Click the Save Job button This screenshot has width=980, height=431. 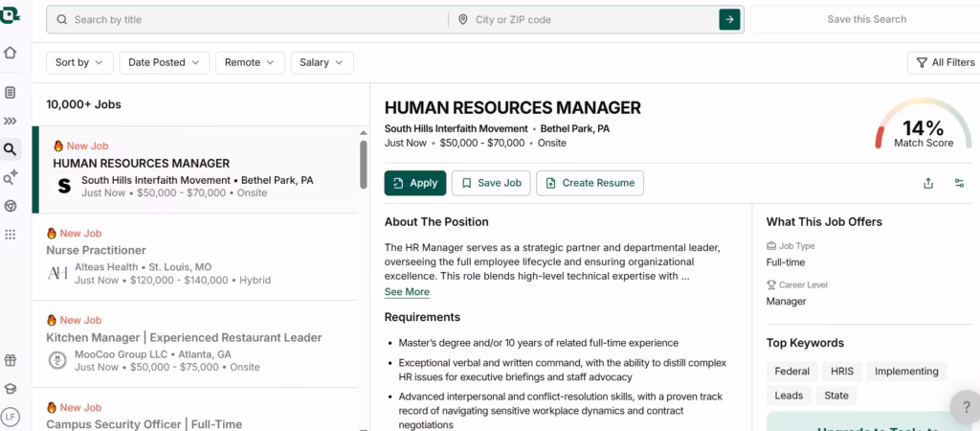pos(491,183)
